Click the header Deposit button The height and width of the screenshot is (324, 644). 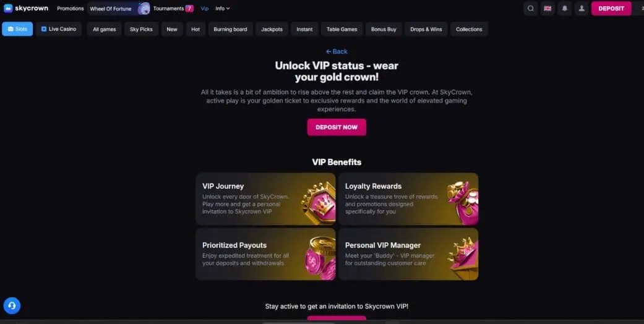(611, 8)
